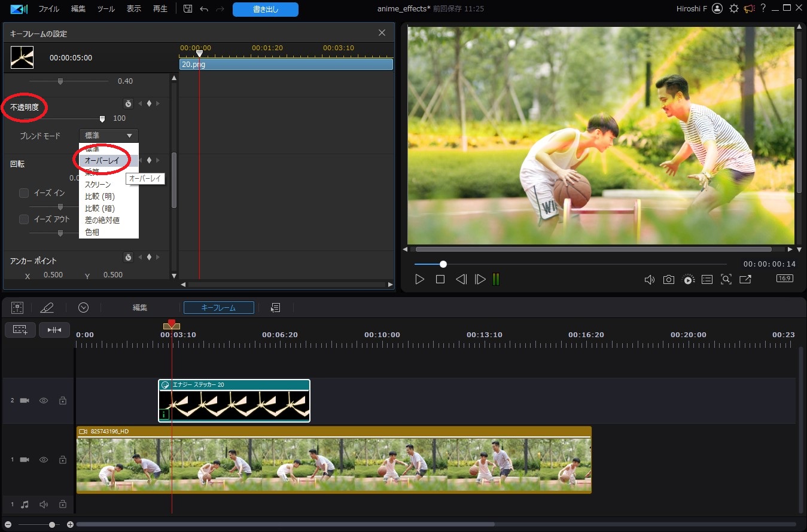Click the preview seek slider handle
807x532 pixels.
[x=443, y=264]
